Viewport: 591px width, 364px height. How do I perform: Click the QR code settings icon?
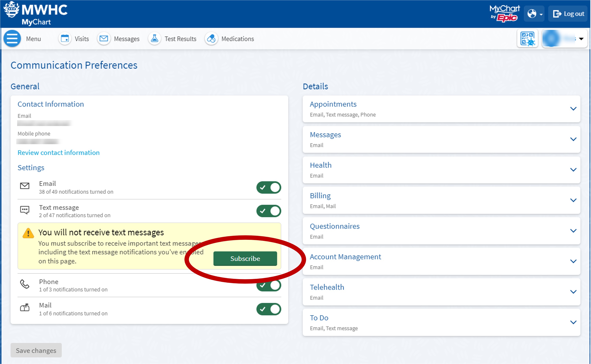tap(528, 38)
